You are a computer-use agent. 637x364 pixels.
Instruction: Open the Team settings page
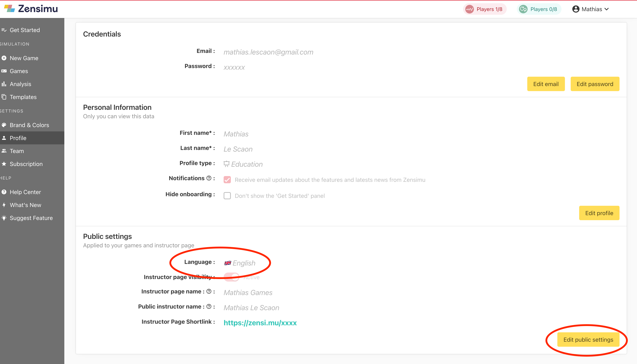point(32,151)
